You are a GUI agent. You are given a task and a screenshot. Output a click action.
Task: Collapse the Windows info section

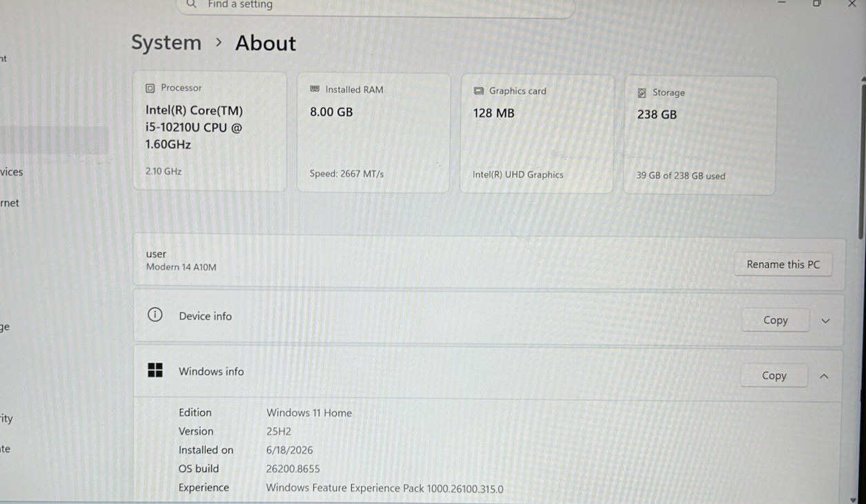point(824,376)
